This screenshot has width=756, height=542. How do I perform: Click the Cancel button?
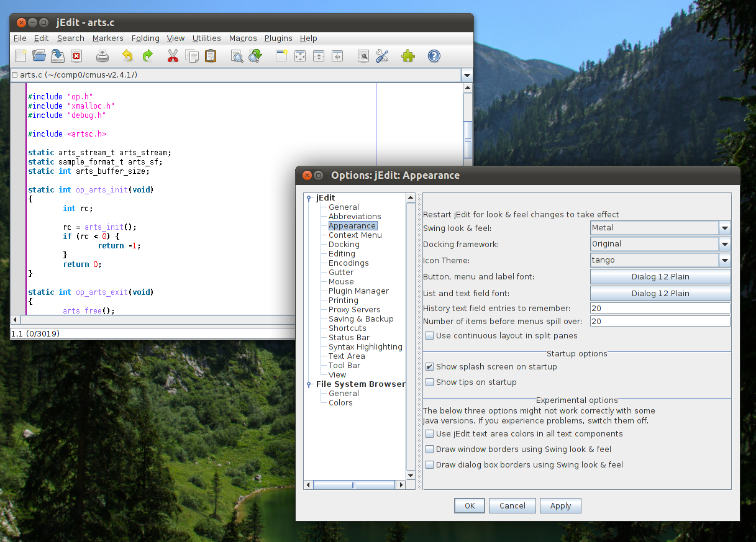coord(512,506)
